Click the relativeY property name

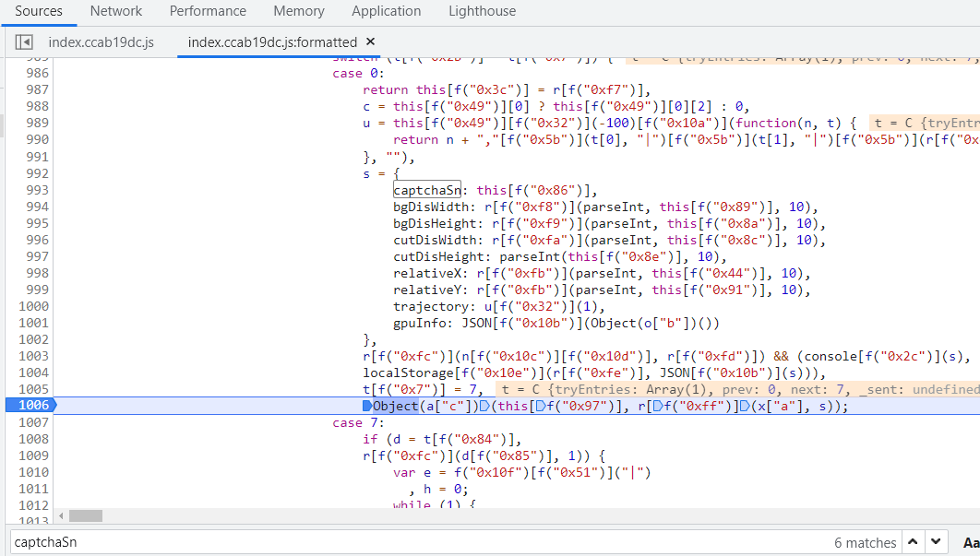pyautogui.click(x=427, y=290)
